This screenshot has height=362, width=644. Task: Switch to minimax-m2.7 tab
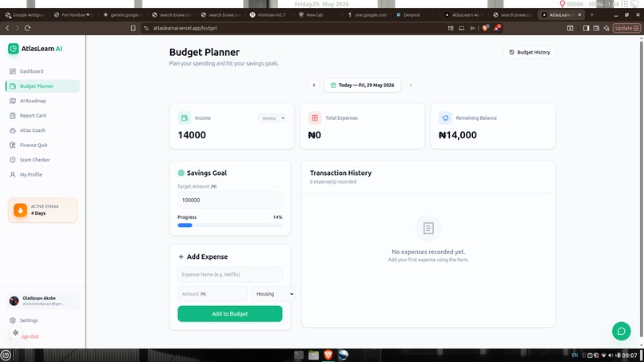tap(270, 15)
